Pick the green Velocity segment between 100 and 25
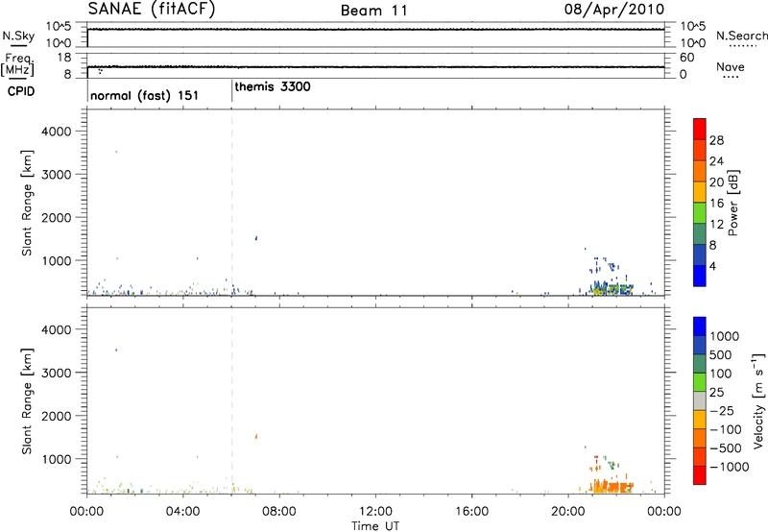 [700, 382]
